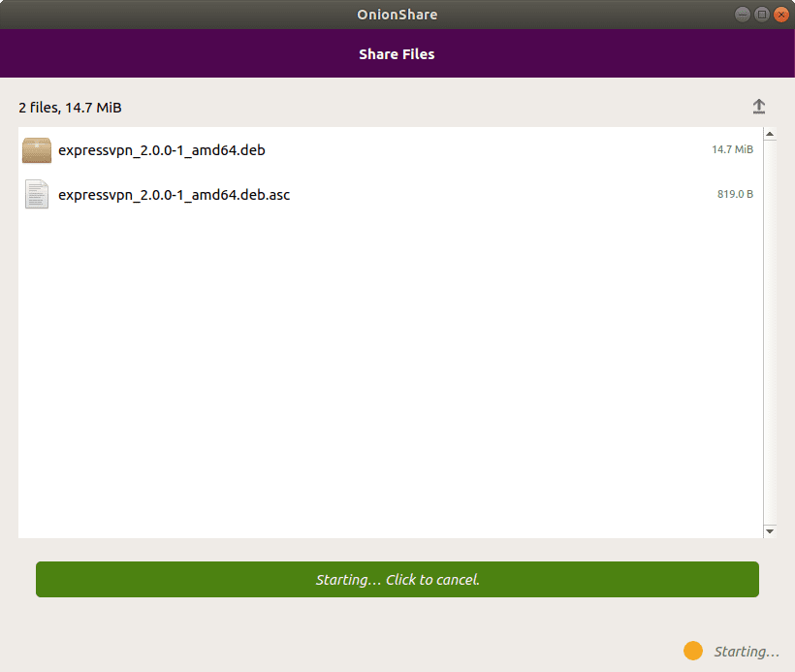
Task: Click the scrollbar down arrow
Action: click(x=771, y=531)
